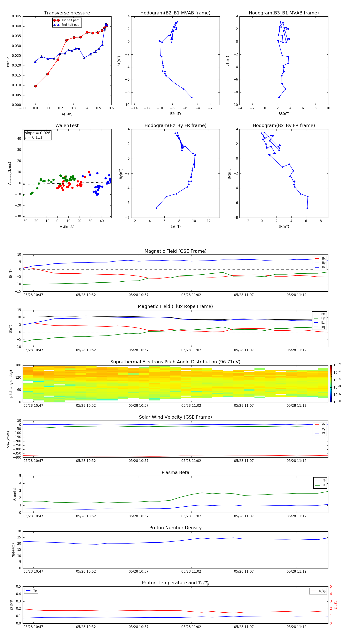Click the "A(T·m)" x-axis label

67,114
